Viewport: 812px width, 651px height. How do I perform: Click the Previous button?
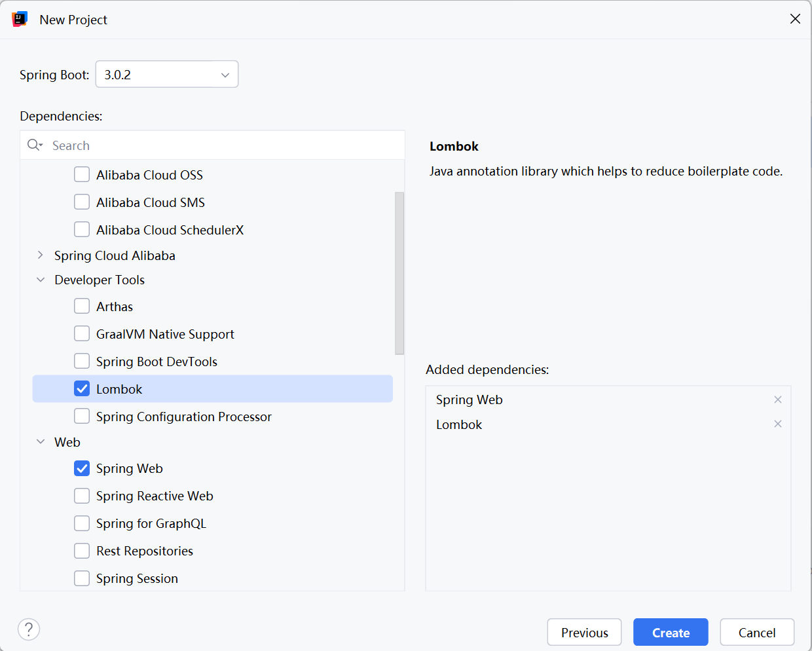[x=584, y=632]
